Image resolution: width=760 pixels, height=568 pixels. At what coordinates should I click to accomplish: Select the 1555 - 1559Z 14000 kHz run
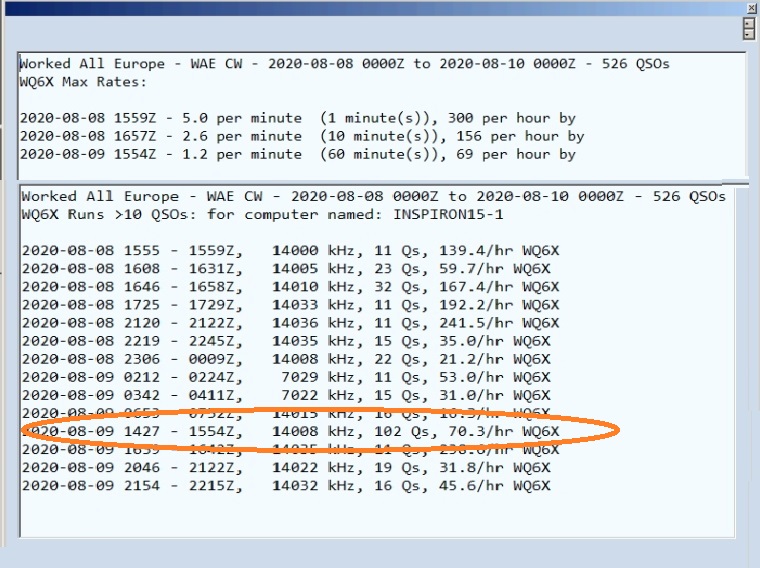click(x=290, y=251)
